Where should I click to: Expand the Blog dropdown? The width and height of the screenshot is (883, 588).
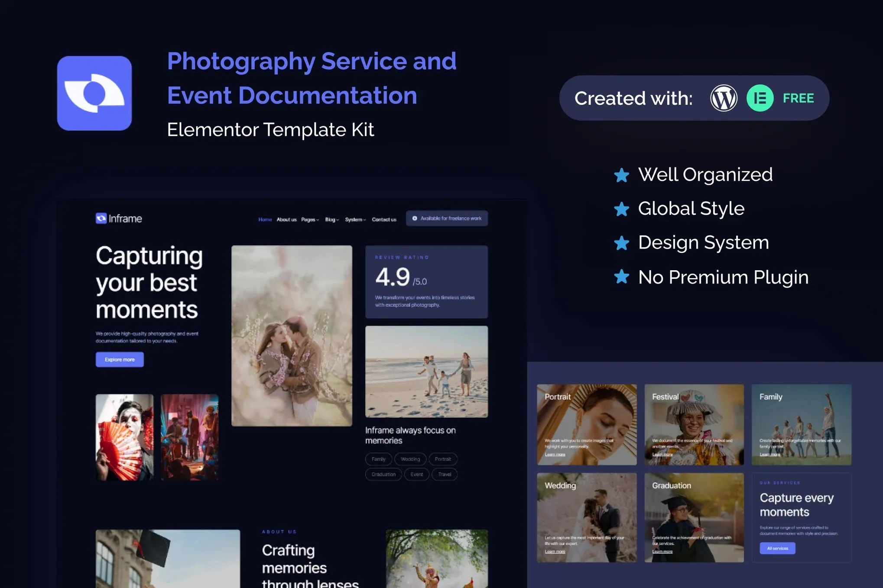point(331,219)
